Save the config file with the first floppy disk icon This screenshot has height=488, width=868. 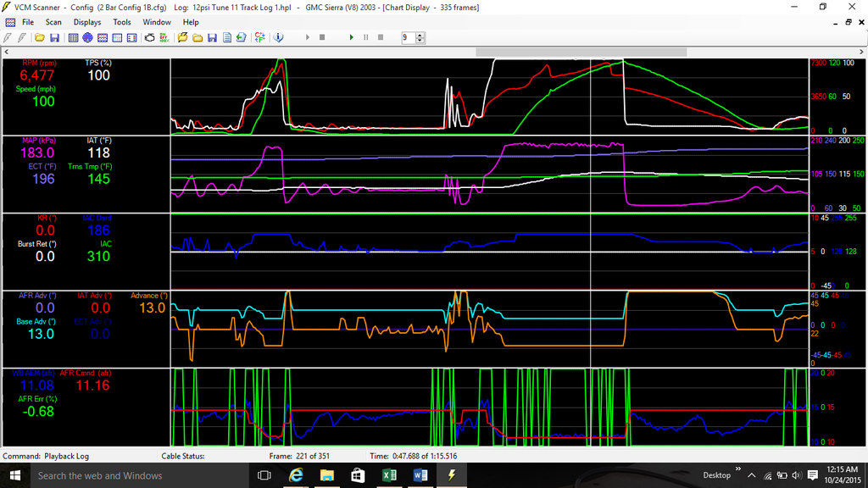click(54, 37)
